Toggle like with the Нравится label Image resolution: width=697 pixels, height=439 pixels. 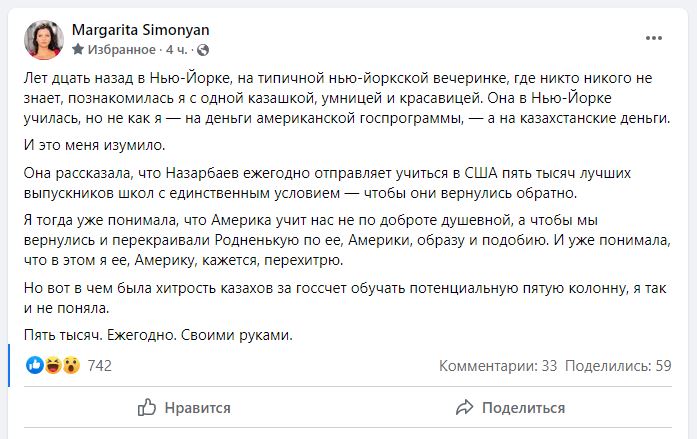[199, 408]
